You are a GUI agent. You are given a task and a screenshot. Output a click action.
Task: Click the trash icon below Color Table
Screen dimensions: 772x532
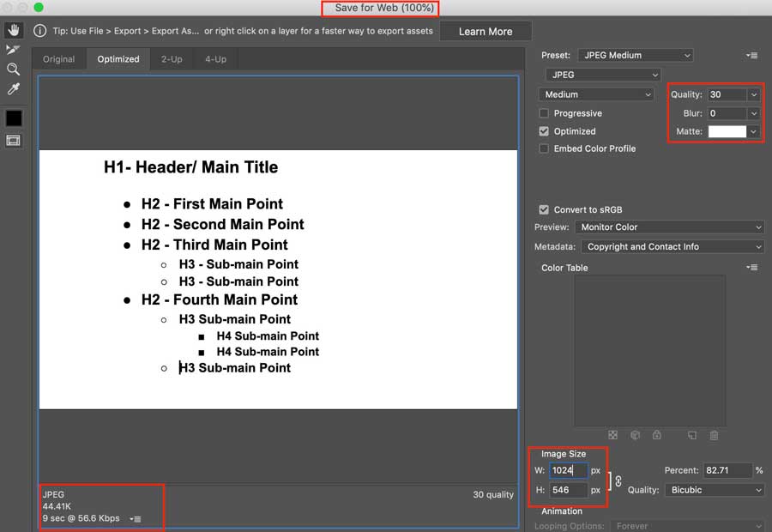[714, 436]
